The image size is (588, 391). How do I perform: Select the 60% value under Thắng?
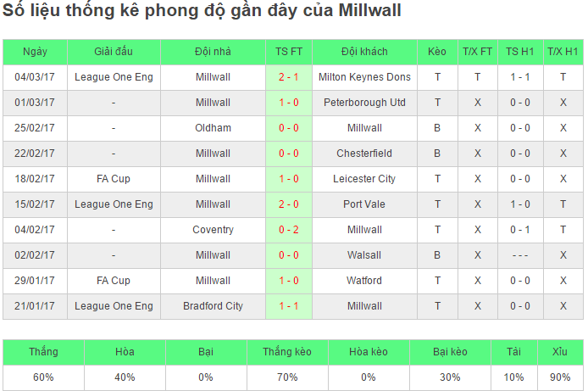click(x=43, y=377)
